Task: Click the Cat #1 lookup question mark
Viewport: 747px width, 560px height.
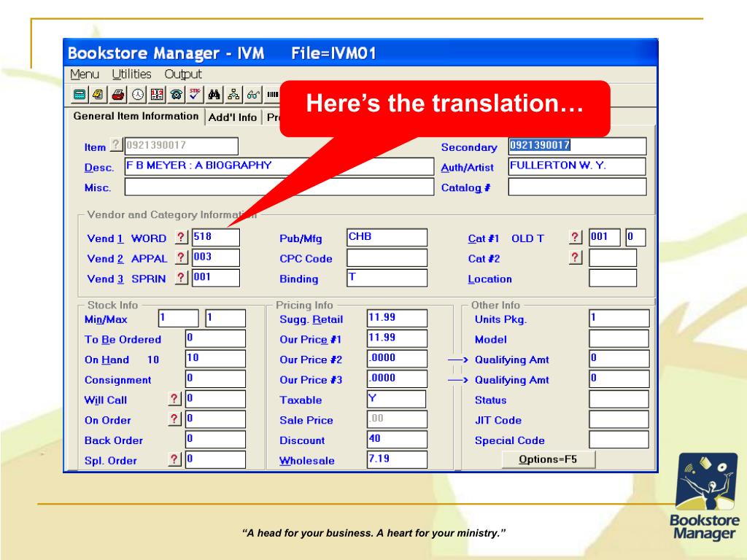Action: click(x=576, y=238)
